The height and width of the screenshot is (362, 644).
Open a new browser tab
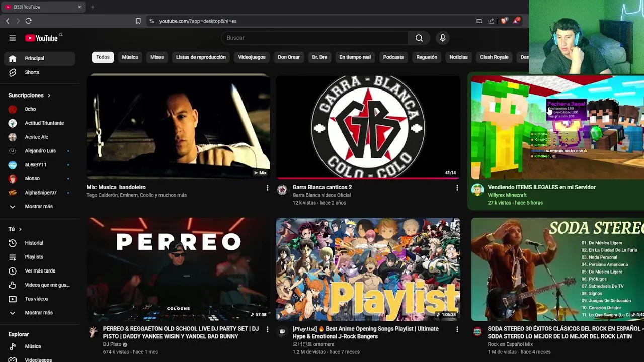tap(93, 7)
